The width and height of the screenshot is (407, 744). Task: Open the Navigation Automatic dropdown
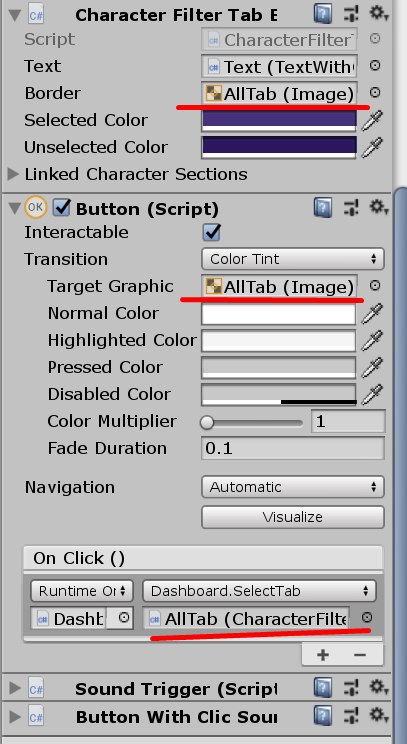click(293, 487)
